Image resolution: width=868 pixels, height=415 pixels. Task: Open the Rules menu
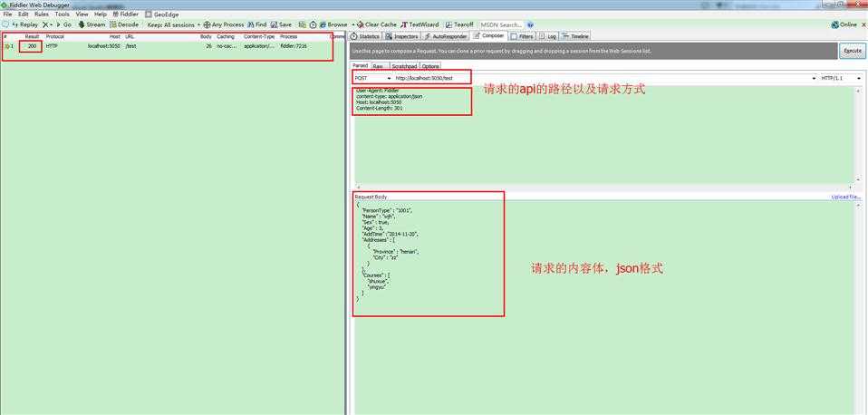pyautogui.click(x=42, y=14)
